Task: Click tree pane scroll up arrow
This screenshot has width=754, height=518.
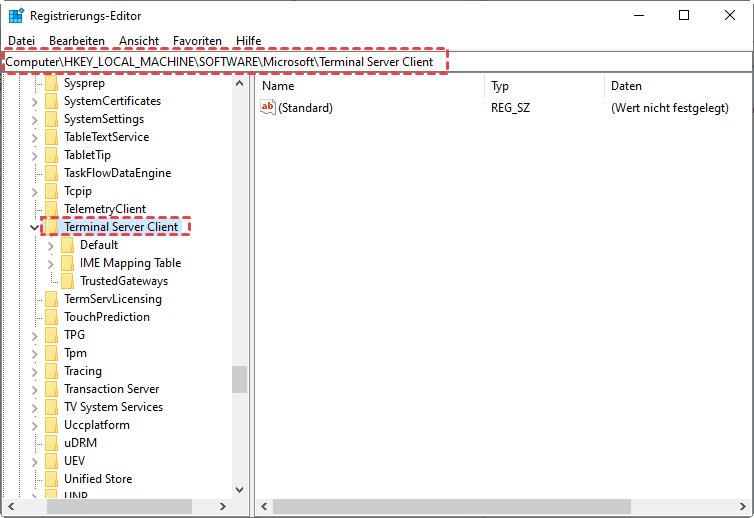Action: [239, 83]
